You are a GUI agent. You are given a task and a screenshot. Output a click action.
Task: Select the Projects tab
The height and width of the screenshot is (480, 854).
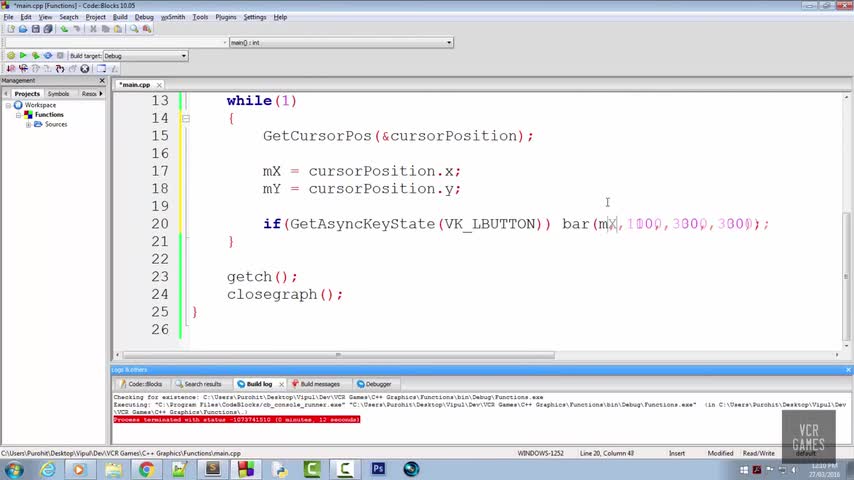coord(27,94)
